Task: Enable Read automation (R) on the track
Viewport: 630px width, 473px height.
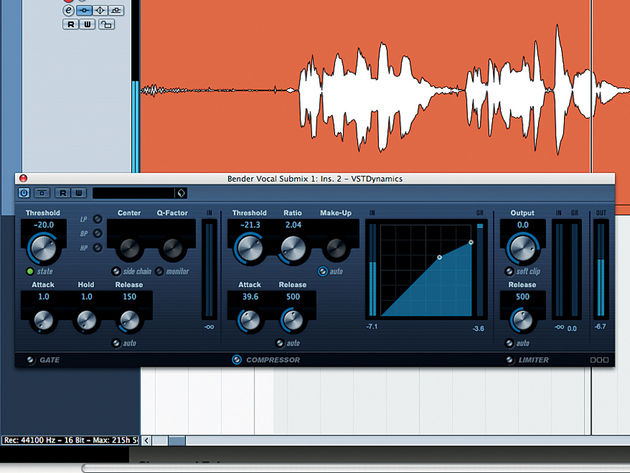Action: point(71,25)
